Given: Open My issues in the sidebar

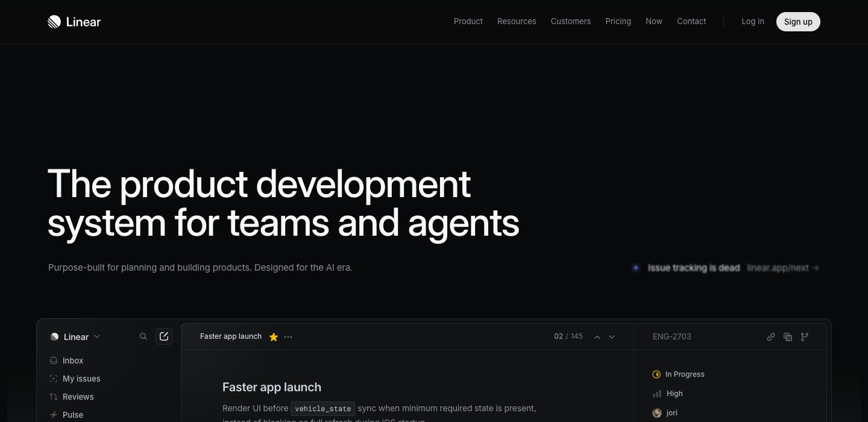Looking at the screenshot, I should [x=81, y=379].
